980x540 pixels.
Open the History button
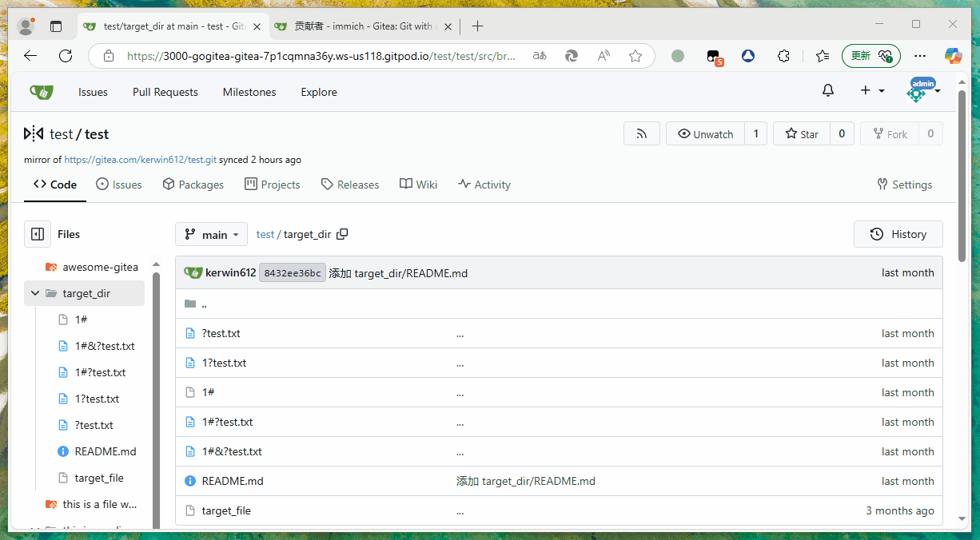pyautogui.click(x=898, y=234)
